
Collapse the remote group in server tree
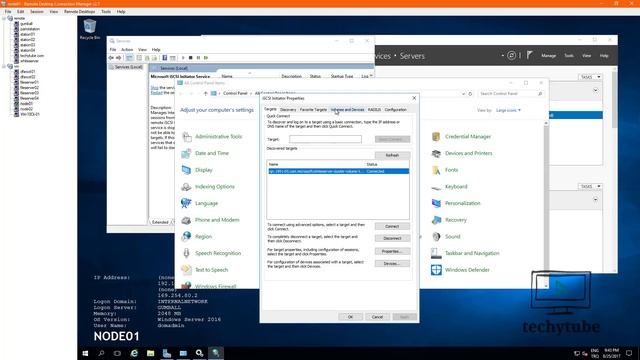pos(4,18)
